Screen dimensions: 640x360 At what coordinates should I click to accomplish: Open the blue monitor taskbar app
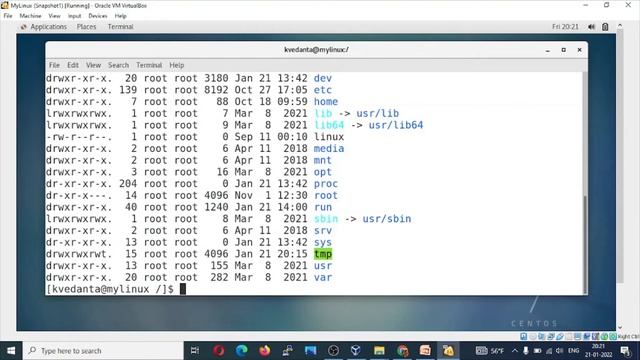310,351
